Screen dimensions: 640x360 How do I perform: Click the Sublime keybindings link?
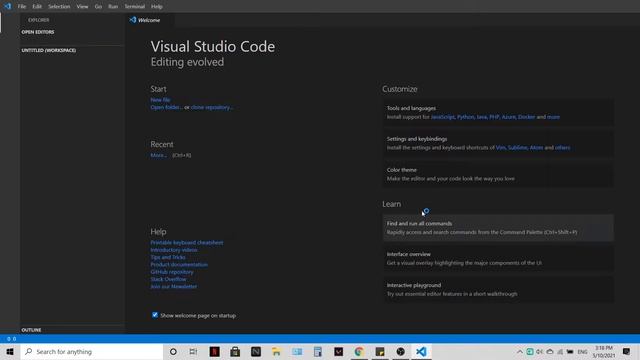tap(518, 147)
